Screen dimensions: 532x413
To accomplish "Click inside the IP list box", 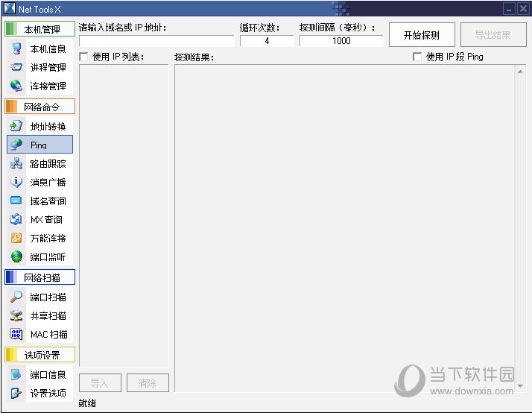I will [124, 215].
